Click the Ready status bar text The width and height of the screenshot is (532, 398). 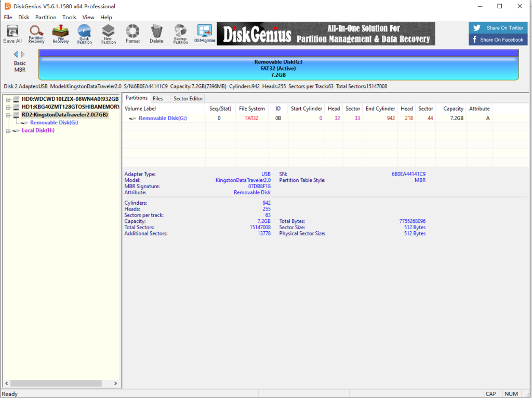10,394
